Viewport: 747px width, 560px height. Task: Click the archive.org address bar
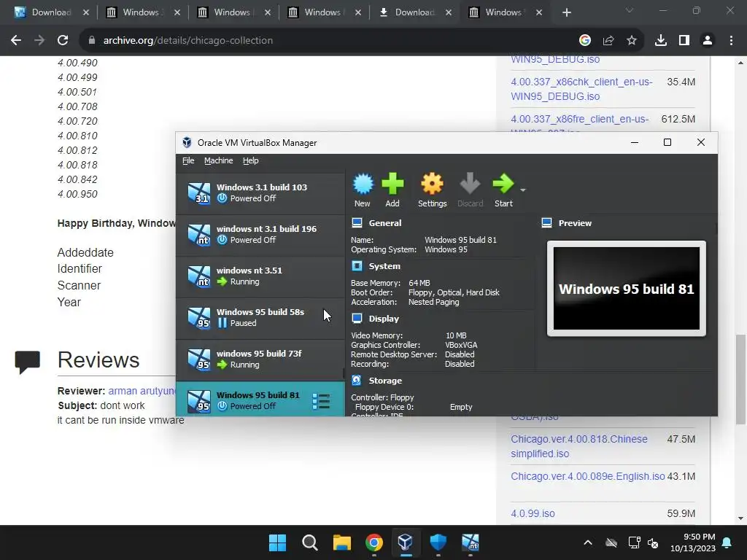[329, 41]
